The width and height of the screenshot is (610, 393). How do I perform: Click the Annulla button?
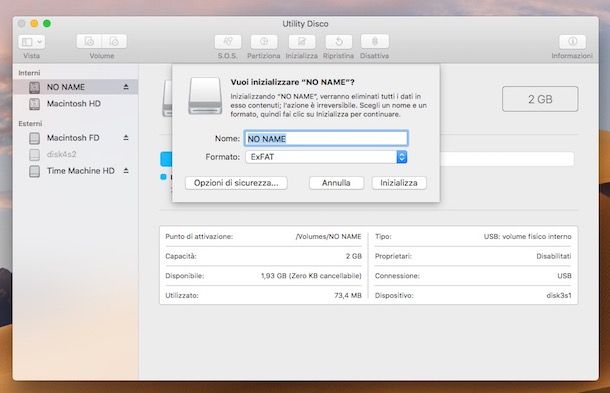(x=336, y=183)
